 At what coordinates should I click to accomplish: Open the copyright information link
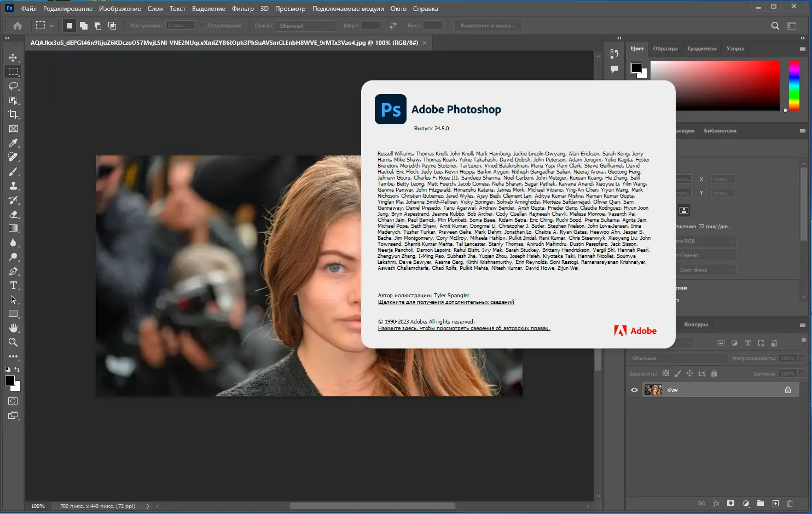463,328
